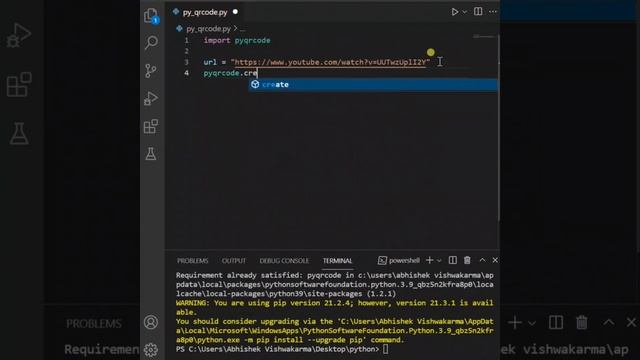Open the Accounts menu icon
This screenshot has height=360, width=640.
151,322
